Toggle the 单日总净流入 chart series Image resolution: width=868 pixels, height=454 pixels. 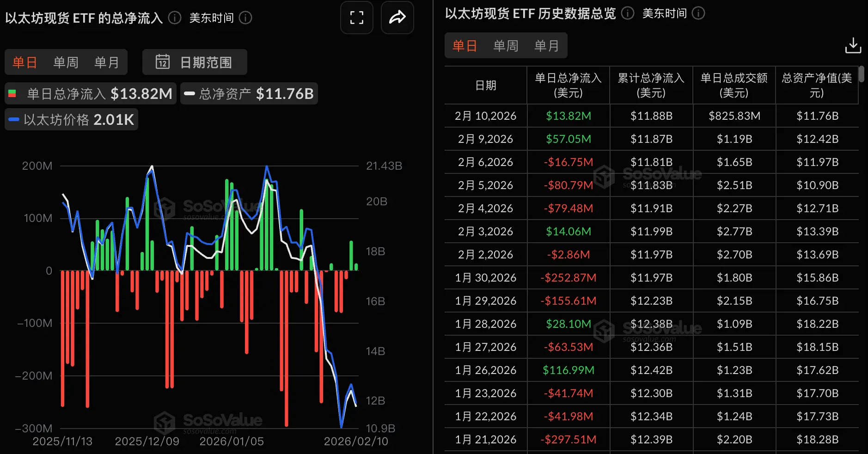point(91,94)
